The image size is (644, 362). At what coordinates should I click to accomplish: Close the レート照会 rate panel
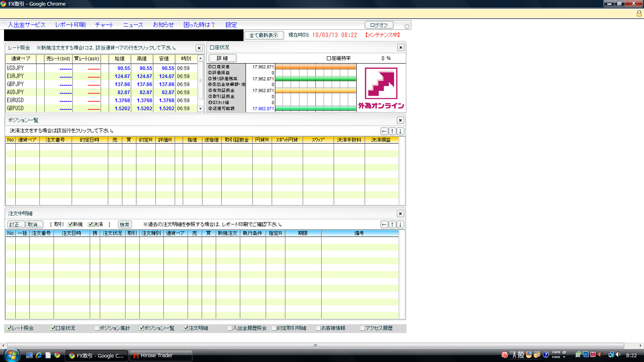click(x=199, y=48)
